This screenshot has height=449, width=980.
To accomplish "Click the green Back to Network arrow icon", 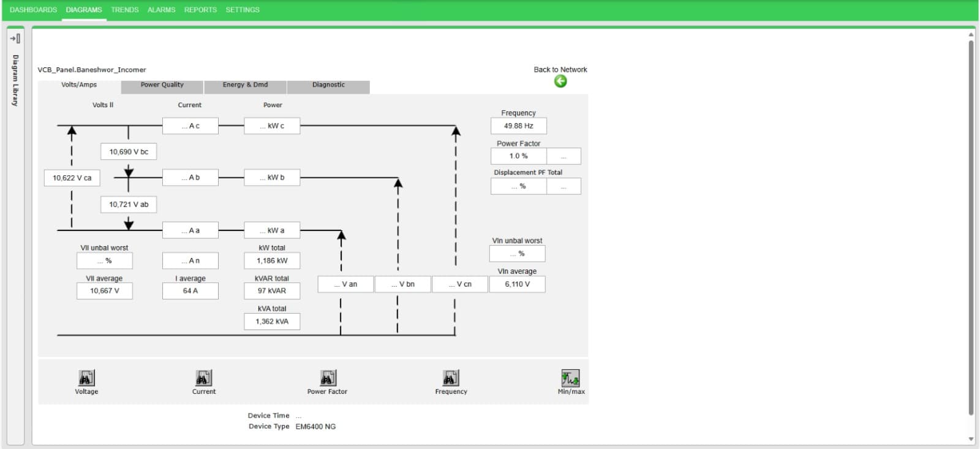I will point(560,81).
